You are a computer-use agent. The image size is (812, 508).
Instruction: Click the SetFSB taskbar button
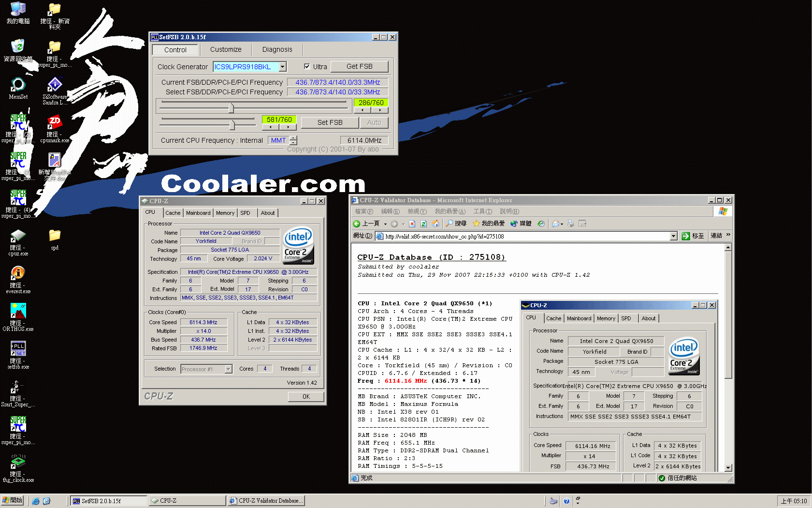pos(109,501)
